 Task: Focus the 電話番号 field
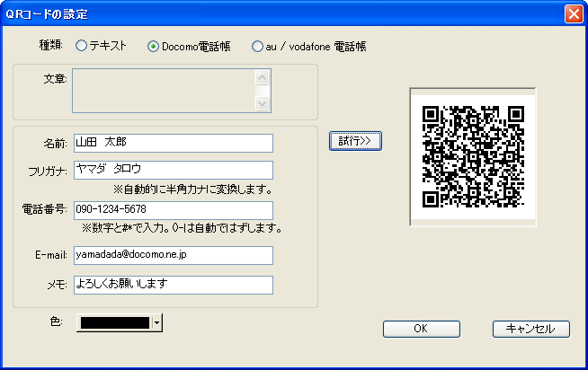point(174,210)
